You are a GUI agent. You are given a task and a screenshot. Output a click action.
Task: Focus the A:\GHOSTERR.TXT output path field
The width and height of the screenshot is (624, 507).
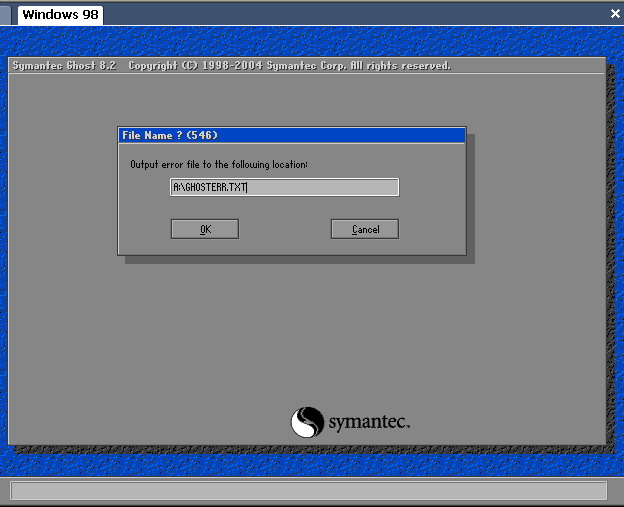[285, 187]
